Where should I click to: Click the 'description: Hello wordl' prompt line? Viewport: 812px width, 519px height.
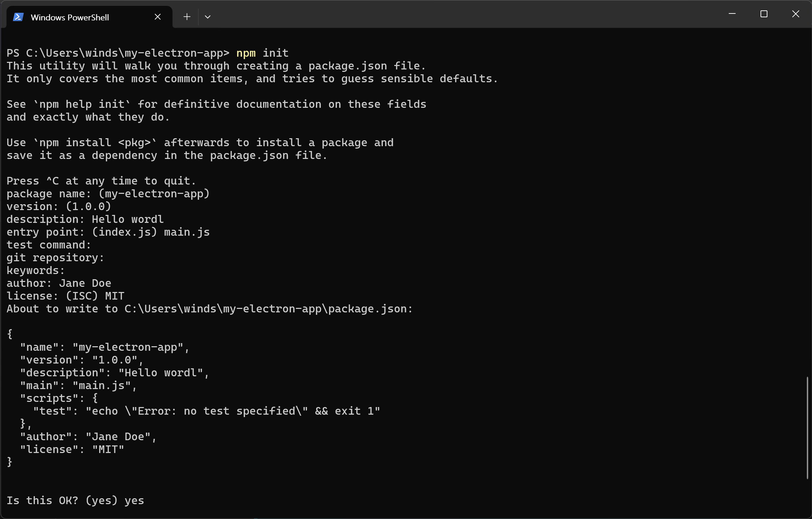(x=85, y=219)
